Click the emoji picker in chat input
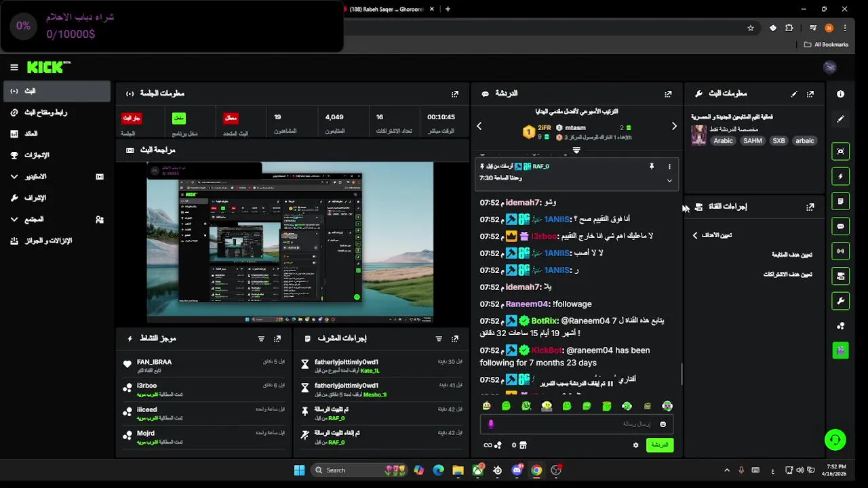868x488 pixels. (x=663, y=424)
